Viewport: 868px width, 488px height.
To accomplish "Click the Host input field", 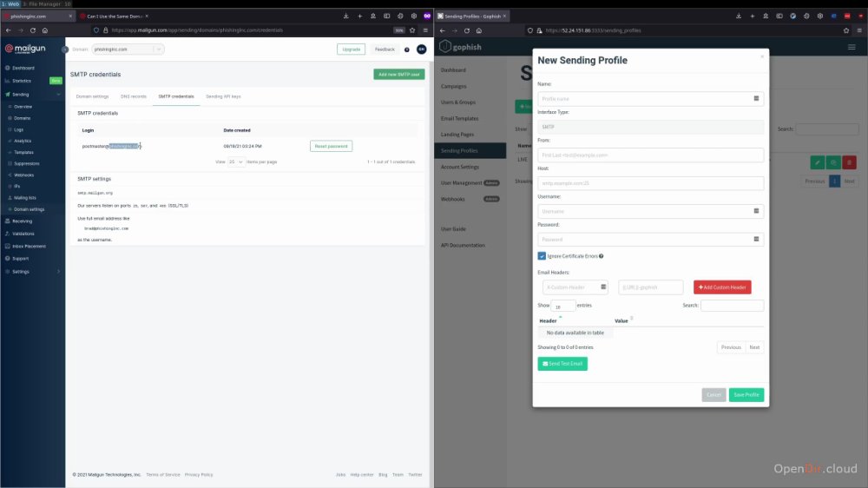I will [650, 183].
